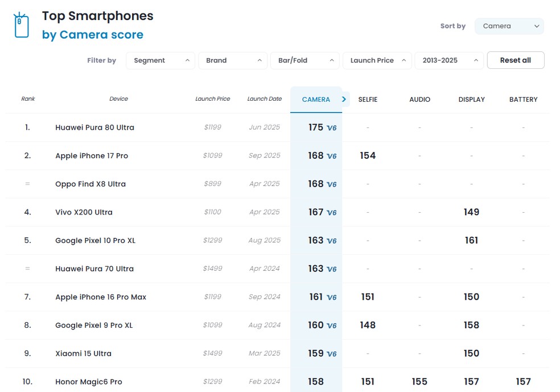The height and width of the screenshot is (392, 560).
Task: Select the CAMERA tab
Action: click(316, 100)
